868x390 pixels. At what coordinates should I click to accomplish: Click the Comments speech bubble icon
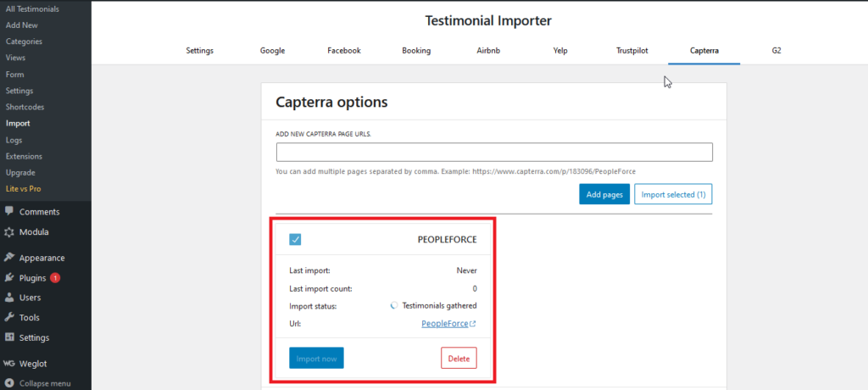[x=8, y=211]
